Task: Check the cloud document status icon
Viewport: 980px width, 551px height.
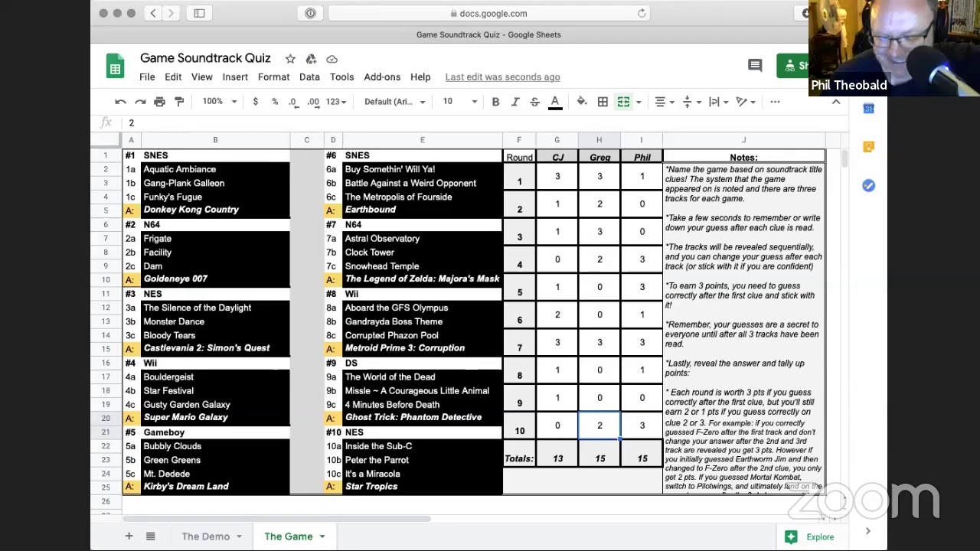Action: [332, 59]
